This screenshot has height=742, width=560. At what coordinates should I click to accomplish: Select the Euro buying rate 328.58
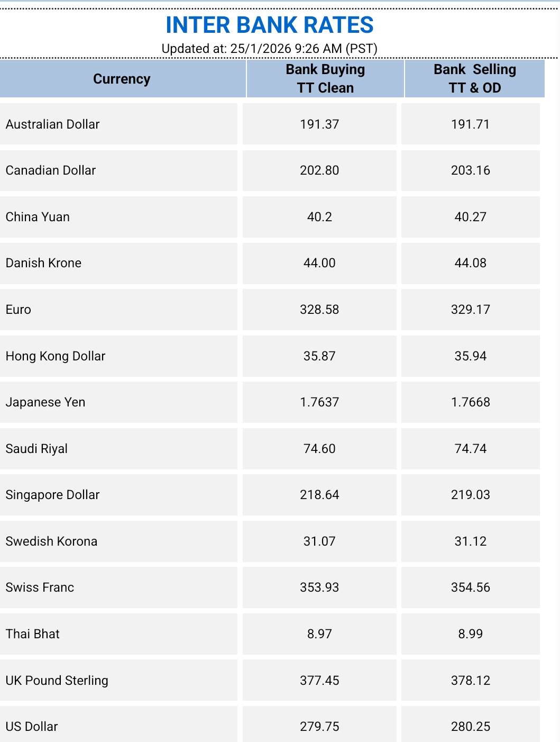[x=319, y=310]
